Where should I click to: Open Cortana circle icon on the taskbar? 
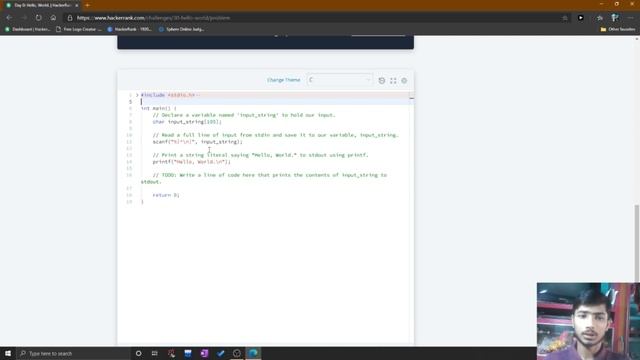138,353
